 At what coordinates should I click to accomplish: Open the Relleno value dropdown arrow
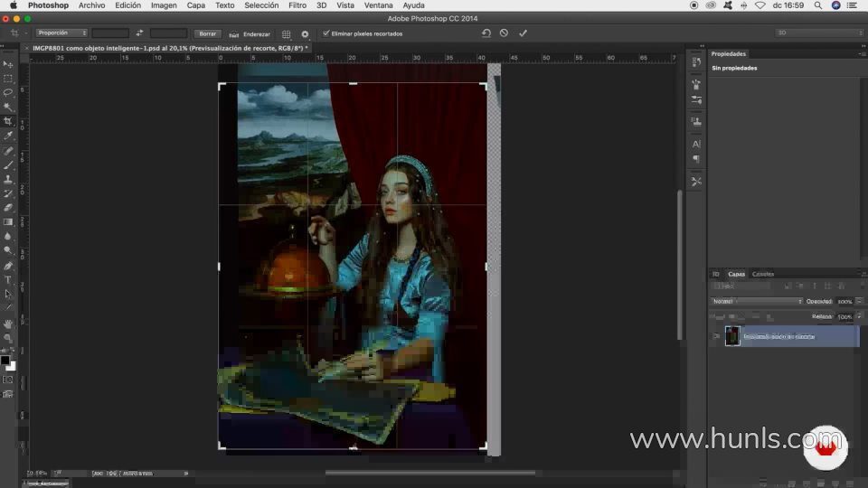point(859,317)
